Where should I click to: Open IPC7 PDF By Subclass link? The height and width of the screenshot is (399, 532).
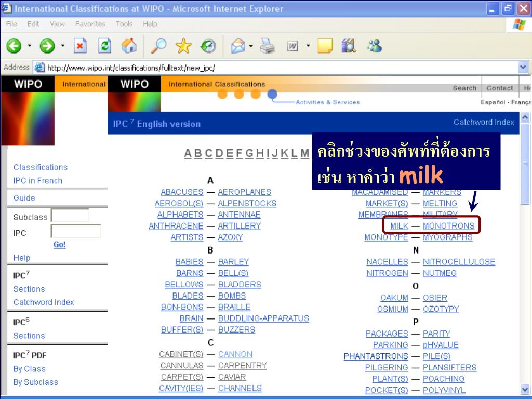click(x=36, y=382)
